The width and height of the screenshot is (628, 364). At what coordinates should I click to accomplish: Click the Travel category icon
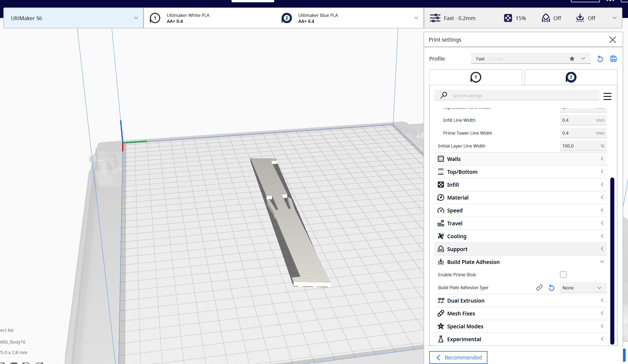coord(441,223)
